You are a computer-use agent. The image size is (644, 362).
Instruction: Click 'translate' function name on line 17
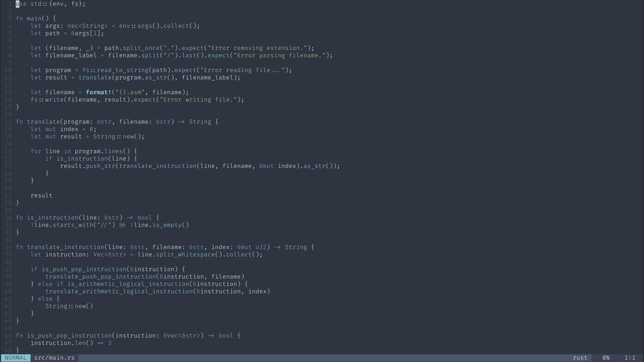[44, 122]
